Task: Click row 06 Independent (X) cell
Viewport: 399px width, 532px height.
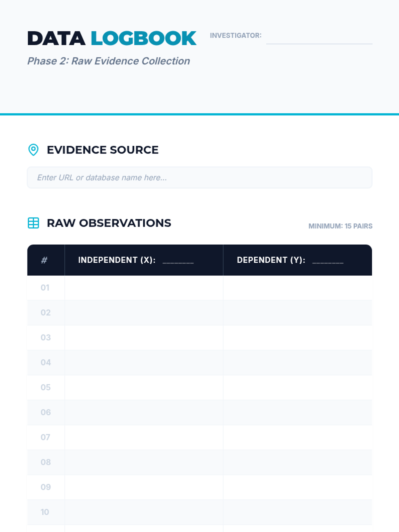Action: [x=144, y=412]
